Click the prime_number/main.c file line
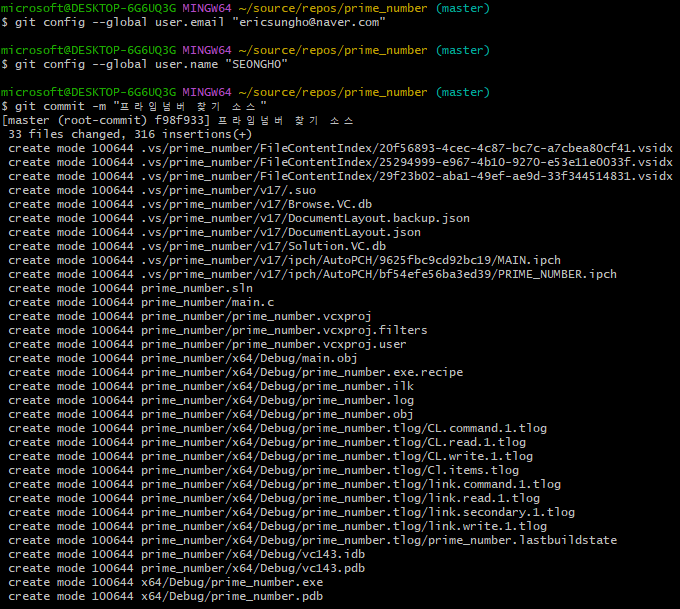The height and width of the screenshot is (609, 680). tap(141, 302)
